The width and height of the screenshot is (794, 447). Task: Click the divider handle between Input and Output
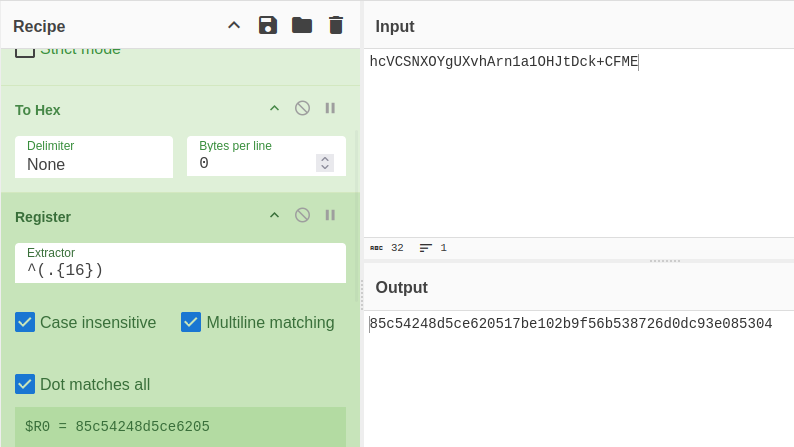[x=665, y=261]
